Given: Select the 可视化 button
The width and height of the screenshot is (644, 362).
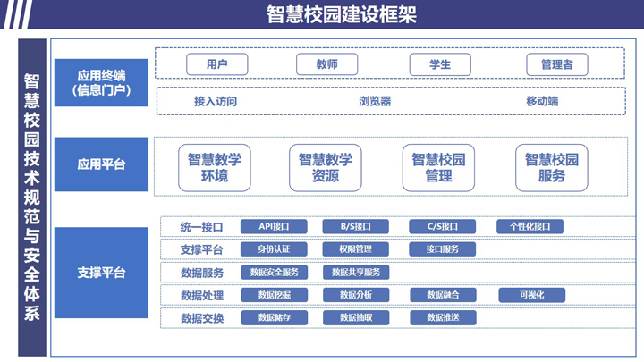Looking at the screenshot, I should [532, 295].
